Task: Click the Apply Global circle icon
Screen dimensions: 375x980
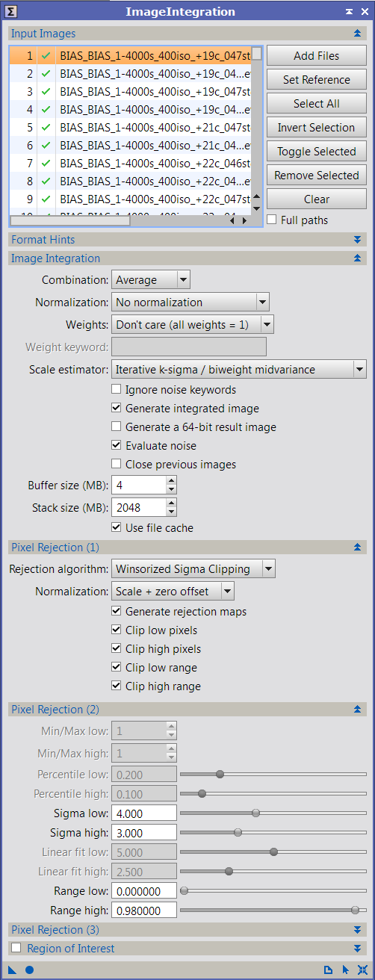Action: 30,970
